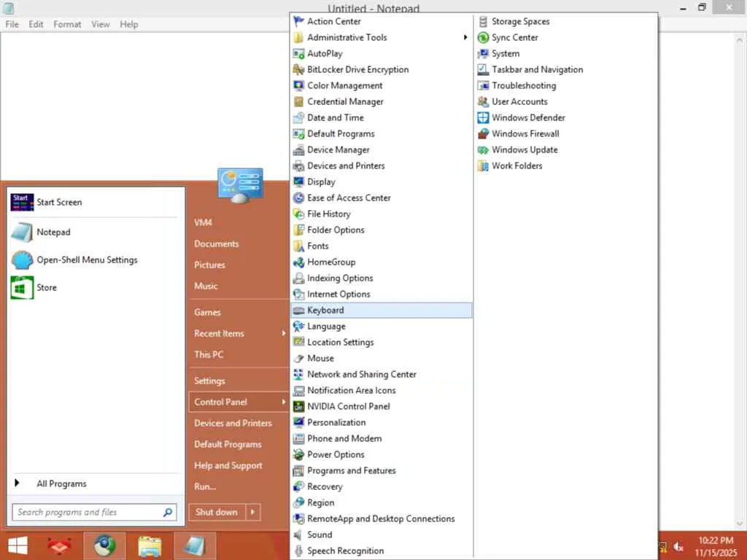Image resolution: width=747 pixels, height=560 pixels.
Task: Click the Sync Center green icon
Action: pyautogui.click(x=483, y=38)
